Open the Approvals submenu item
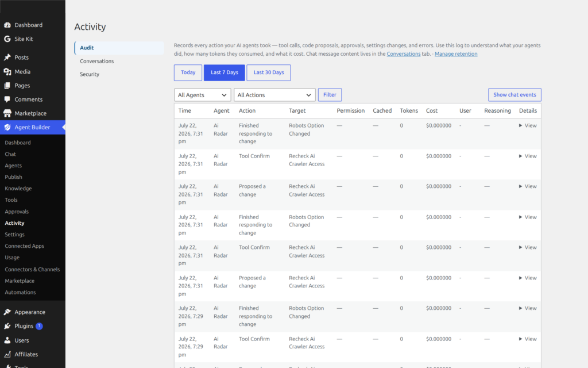 (x=17, y=212)
